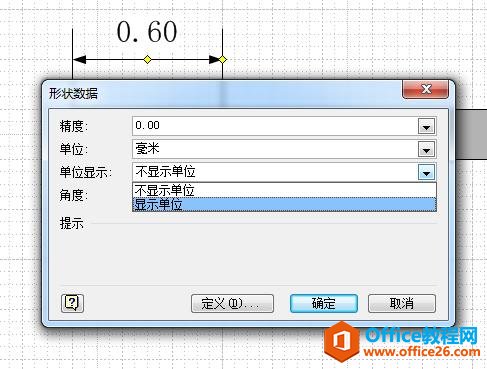Close the 形状数据 dialog with X
This screenshot has width=487, height=369.
tap(425, 89)
